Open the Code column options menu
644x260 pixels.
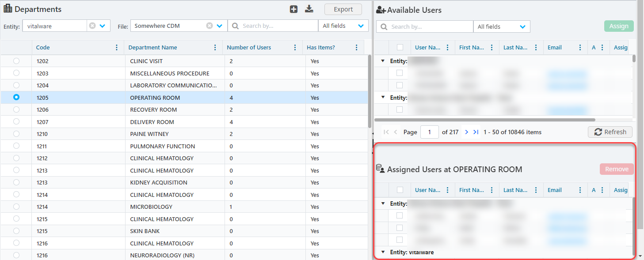click(117, 48)
